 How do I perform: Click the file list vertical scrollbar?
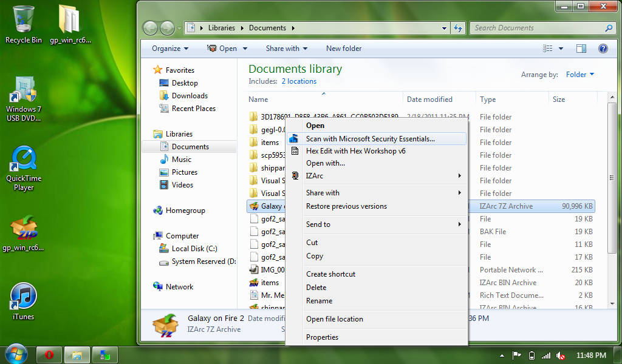[x=612, y=177]
